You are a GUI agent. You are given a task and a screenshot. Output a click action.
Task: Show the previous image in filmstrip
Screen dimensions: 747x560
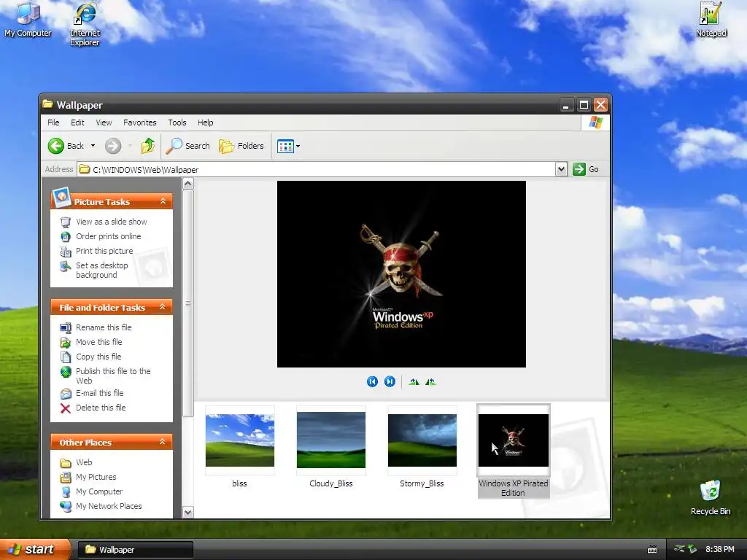pos(372,381)
